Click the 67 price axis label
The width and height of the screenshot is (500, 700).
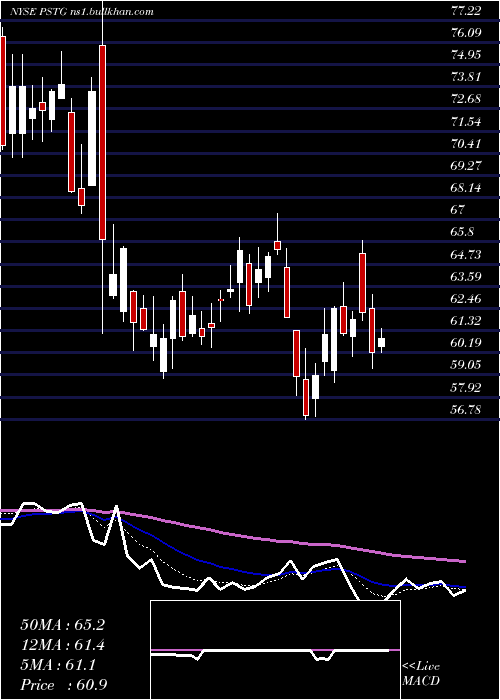458,210
